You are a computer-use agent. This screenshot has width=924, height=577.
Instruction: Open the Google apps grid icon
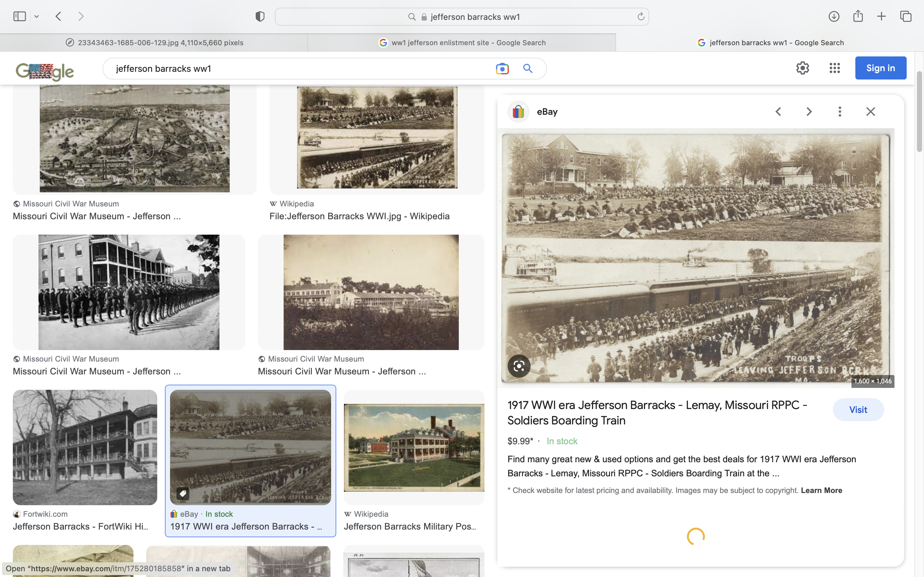click(x=835, y=68)
